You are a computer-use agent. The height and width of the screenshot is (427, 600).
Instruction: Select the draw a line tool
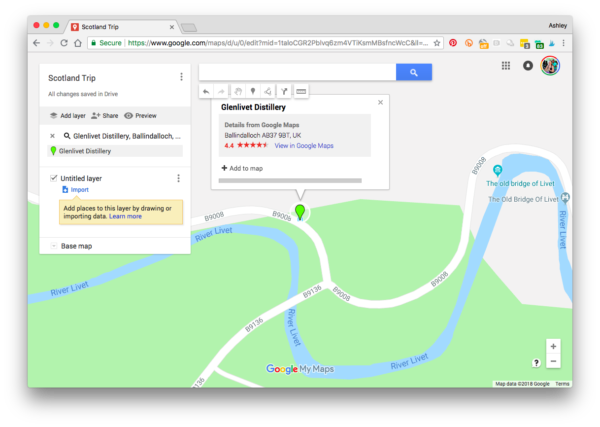(x=268, y=91)
